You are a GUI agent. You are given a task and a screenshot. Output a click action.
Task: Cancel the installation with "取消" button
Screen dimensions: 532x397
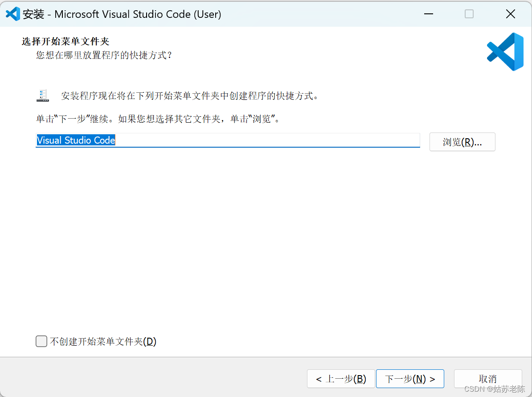point(487,379)
